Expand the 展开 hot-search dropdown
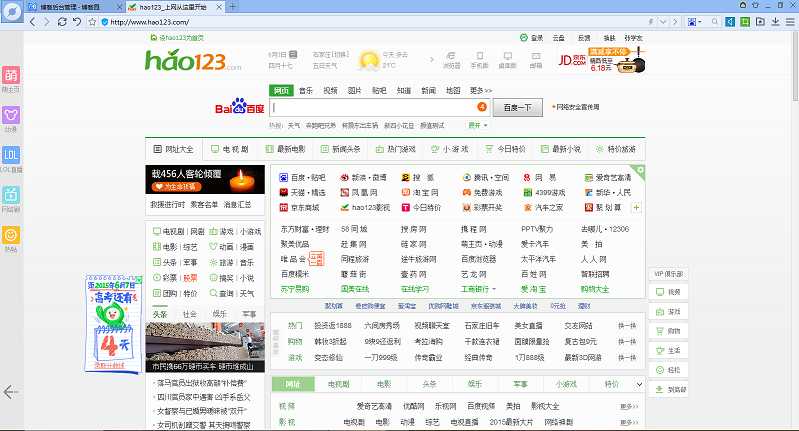Screen dimensions: 799x431 [x=478, y=125]
